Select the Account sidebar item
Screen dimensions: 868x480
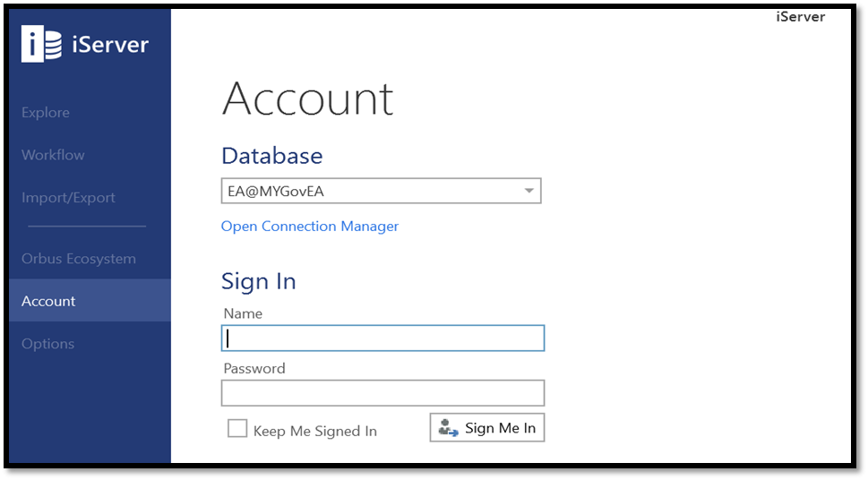90,301
